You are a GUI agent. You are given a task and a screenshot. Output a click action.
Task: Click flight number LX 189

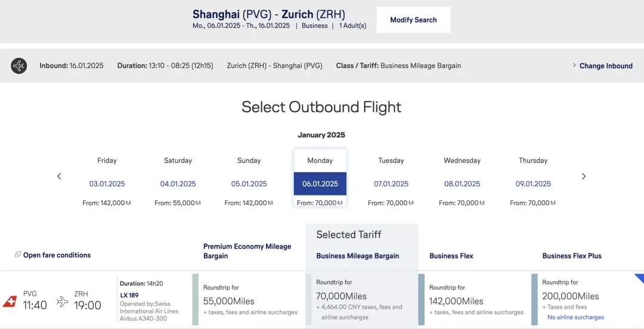pyautogui.click(x=129, y=295)
